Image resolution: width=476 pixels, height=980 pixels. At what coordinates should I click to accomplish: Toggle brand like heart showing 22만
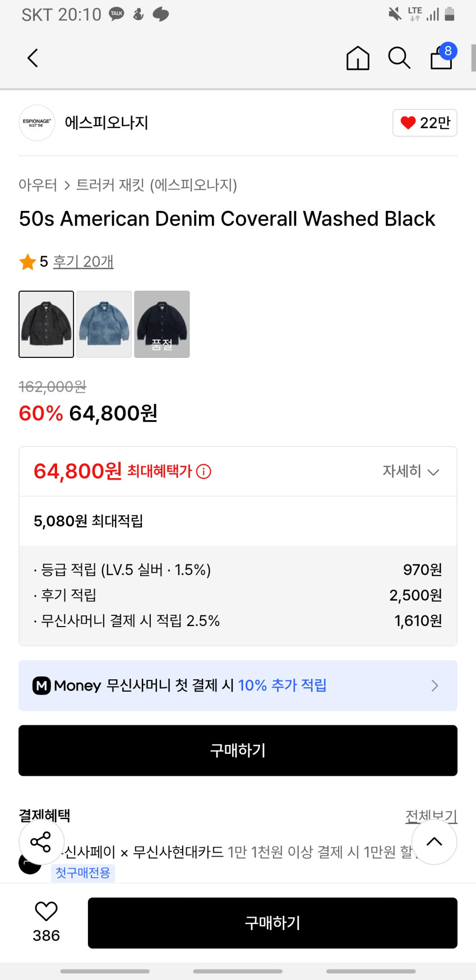(425, 123)
